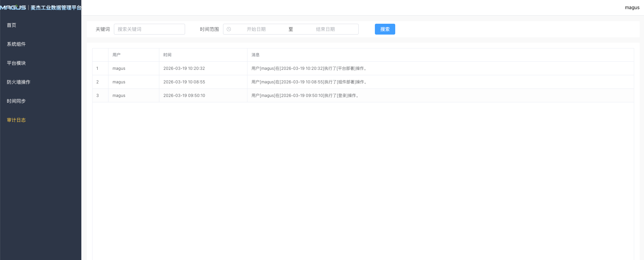Image resolution: width=644 pixels, height=260 pixels.
Task: Open 防火墙操作 page
Action: point(19,82)
